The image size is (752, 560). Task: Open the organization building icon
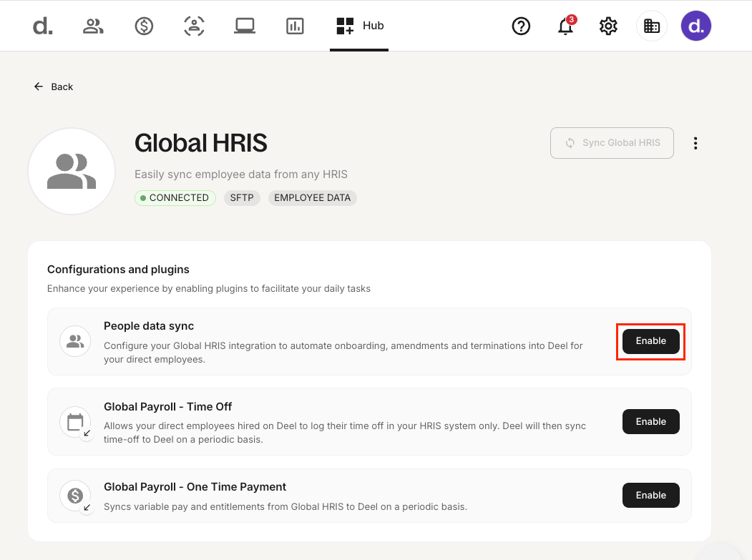pyautogui.click(x=652, y=26)
